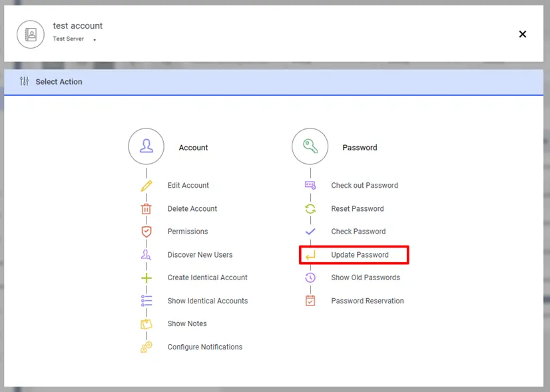Open Discover New Users
The height and width of the screenshot is (392, 550).
coord(200,255)
